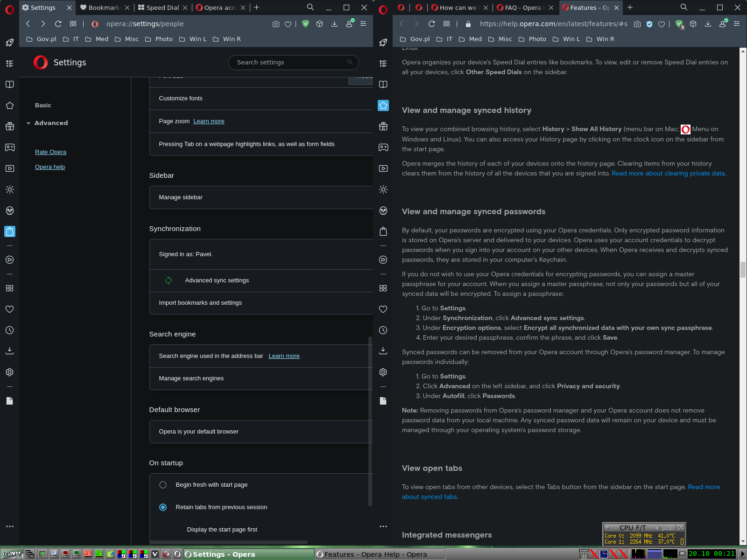The height and width of the screenshot is (560, 747).
Task: Click Learn more next to Page zoom
Action: [x=209, y=121]
